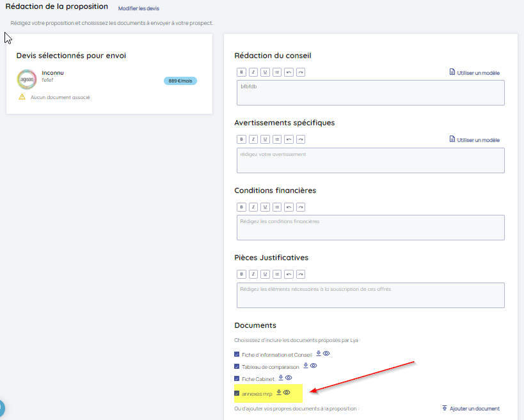Click Utiliser un modèle for Avertissements spécifiques

coord(474,140)
